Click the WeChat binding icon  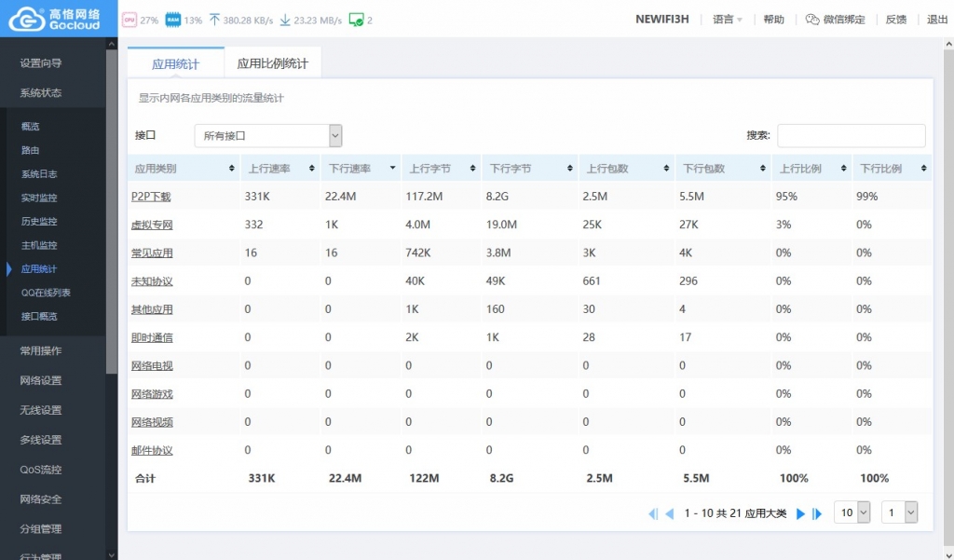[812, 20]
